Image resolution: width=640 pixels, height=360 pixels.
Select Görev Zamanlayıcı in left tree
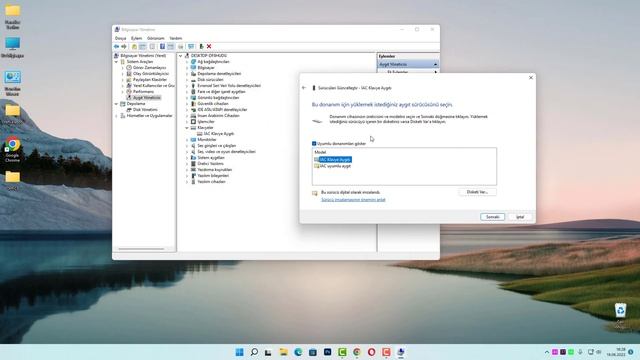coord(149,67)
